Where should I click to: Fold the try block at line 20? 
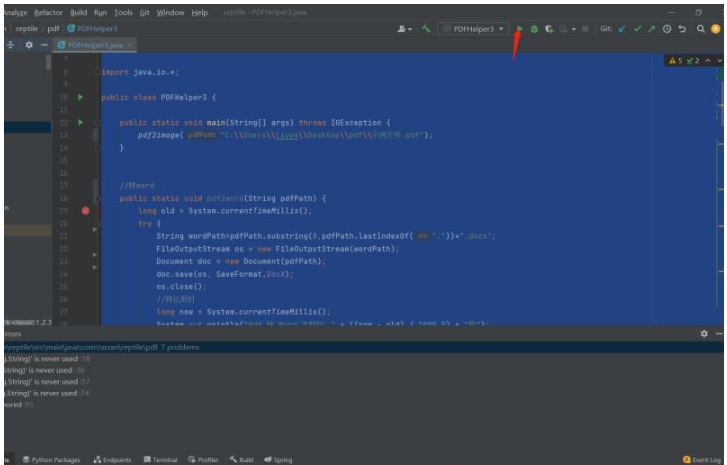pos(97,224)
